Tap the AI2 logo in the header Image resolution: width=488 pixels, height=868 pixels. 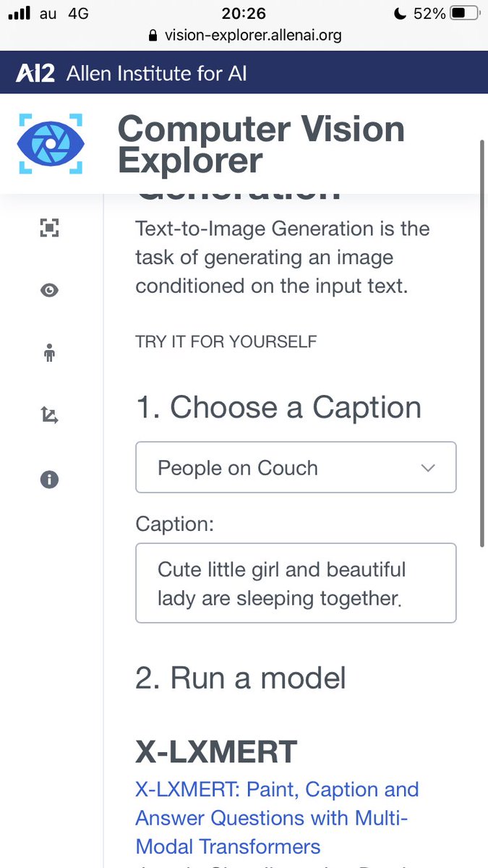pos(35,73)
